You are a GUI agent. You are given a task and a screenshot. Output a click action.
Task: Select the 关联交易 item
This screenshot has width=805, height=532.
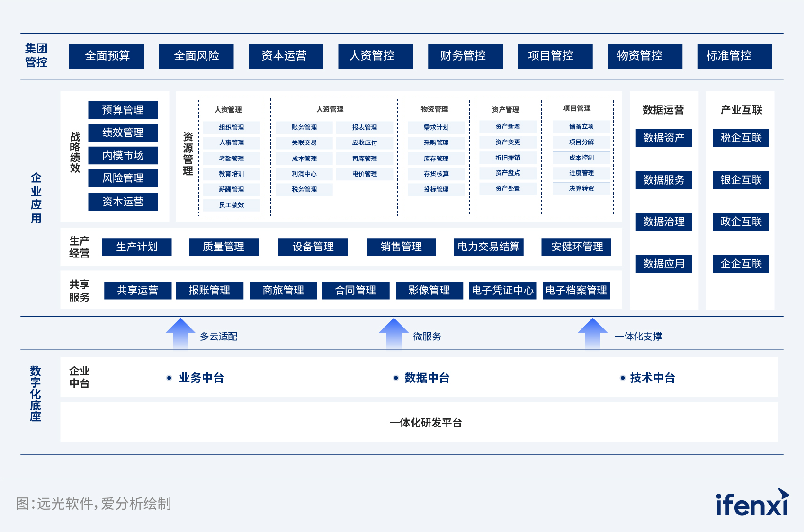304,142
